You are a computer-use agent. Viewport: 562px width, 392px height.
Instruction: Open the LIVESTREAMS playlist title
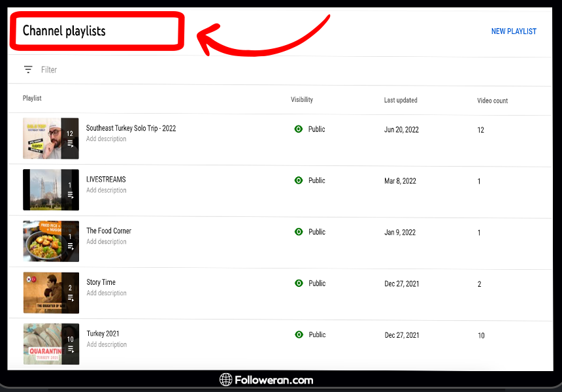[106, 179]
